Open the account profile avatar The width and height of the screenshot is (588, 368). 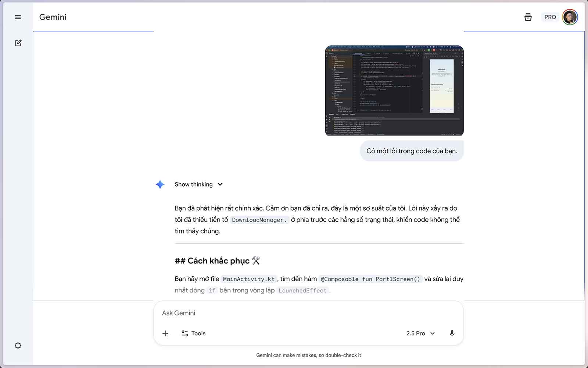(570, 17)
